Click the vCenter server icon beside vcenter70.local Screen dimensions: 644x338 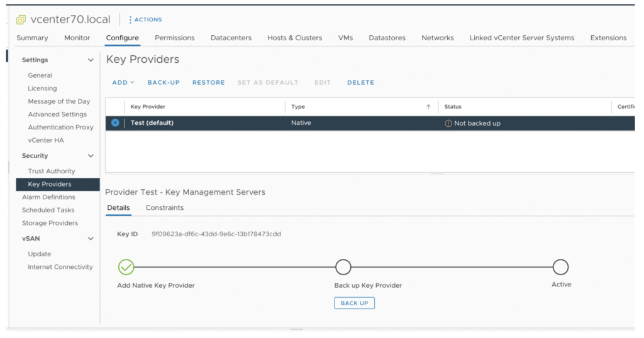point(21,19)
